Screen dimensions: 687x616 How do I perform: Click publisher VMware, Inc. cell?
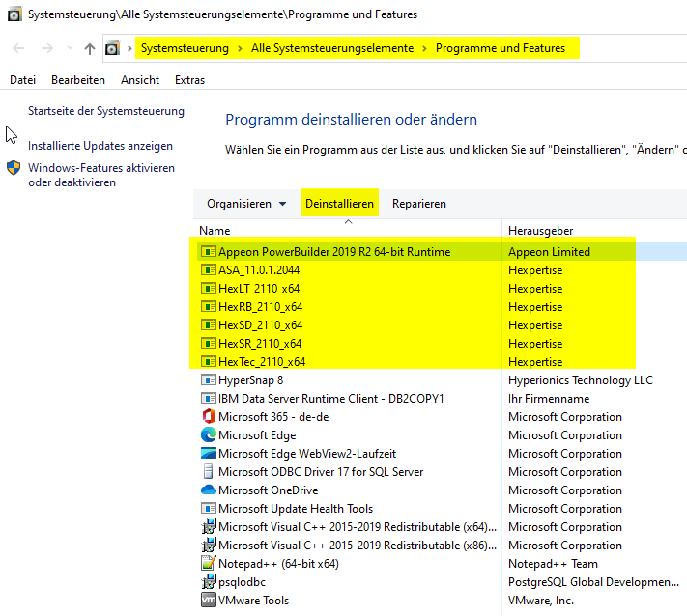point(541,601)
